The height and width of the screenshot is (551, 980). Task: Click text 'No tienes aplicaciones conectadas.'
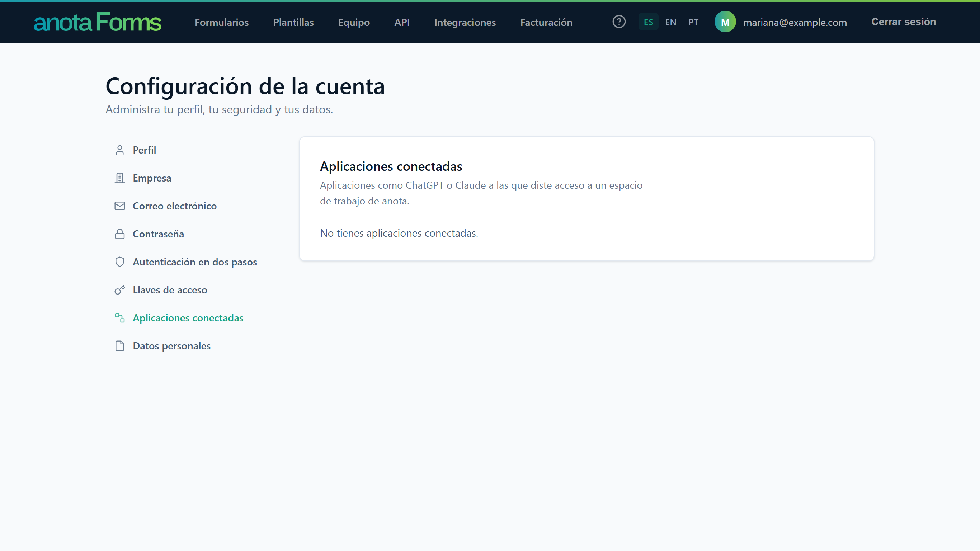pyautogui.click(x=399, y=233)
